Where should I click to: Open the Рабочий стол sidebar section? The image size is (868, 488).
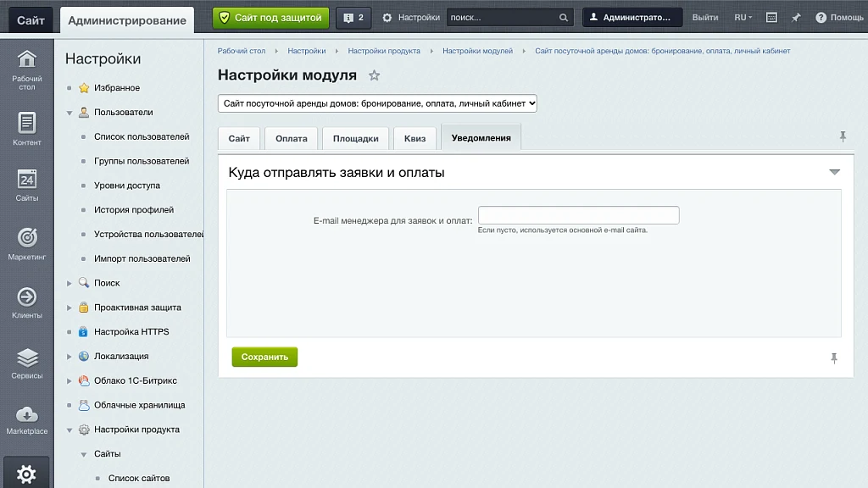26,70
